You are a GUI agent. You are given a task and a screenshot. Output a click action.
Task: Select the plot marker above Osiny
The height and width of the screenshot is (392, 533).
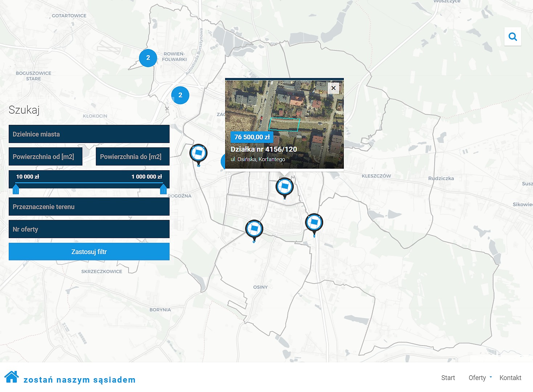tap(254, 229)
